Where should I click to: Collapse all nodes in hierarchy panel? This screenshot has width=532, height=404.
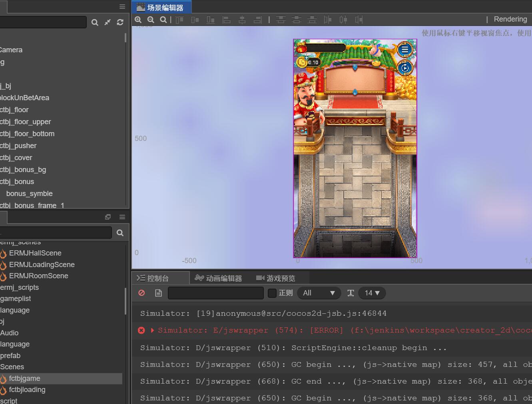108,22
